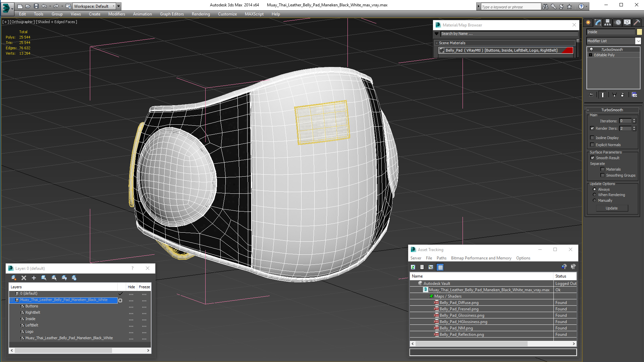644x362 pixels.
Task: Open the Graph Editors menu
Action: (x=172, y=14)
